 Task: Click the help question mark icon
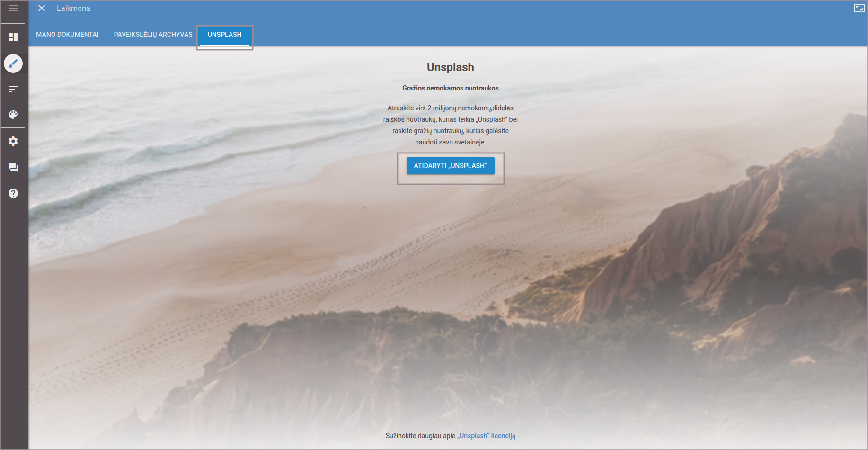[13, 193]
